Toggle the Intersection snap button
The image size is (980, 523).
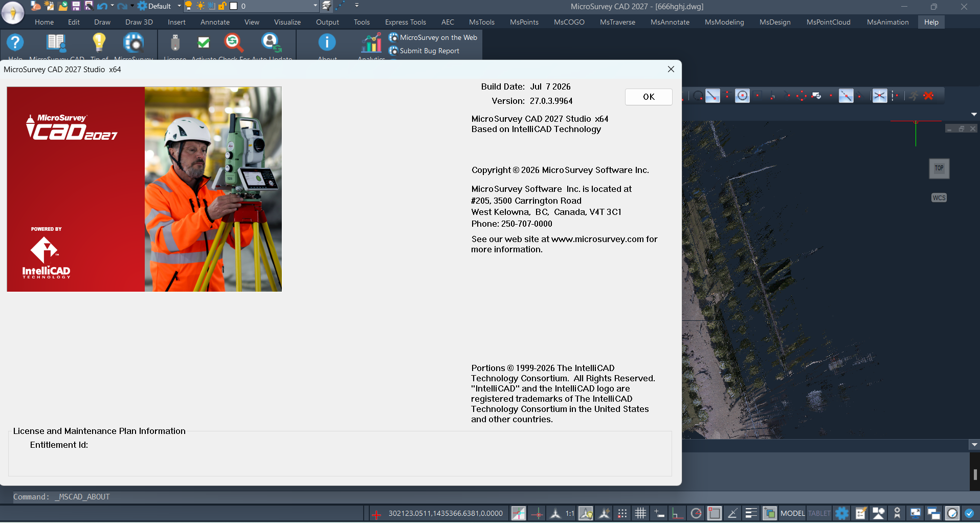point(879,96)
